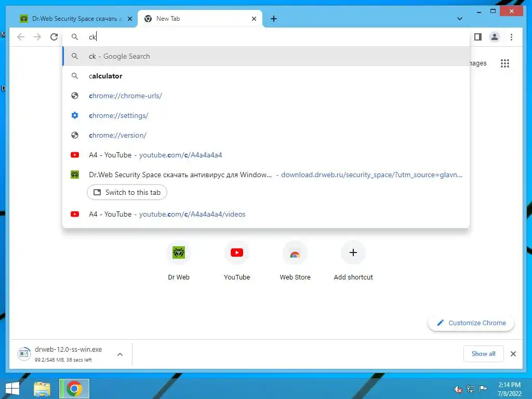
Task: Open the YouTube shortcut tile
Action: [237, 261]
